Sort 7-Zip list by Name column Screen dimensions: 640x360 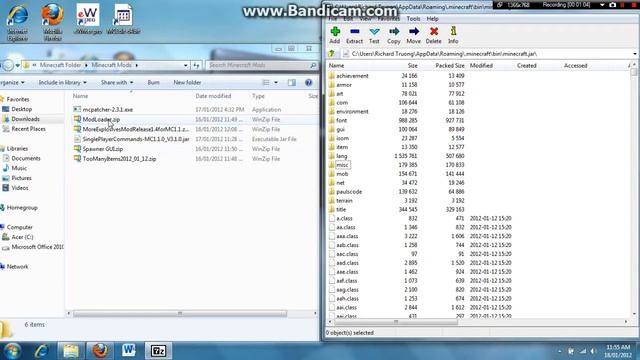point(336,66)
